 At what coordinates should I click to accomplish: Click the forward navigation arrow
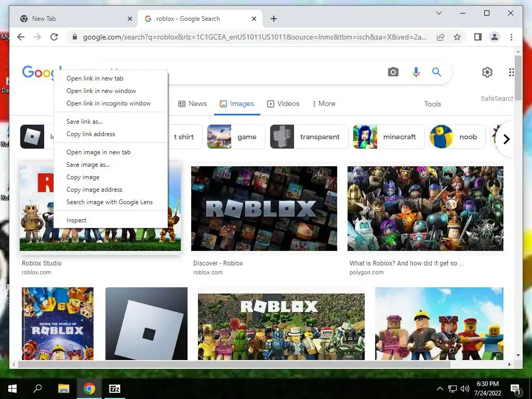point(37,37)
